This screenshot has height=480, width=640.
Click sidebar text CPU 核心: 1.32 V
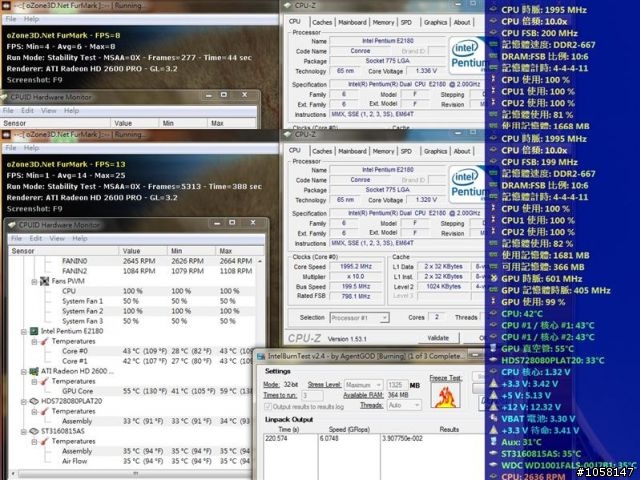coord(536,372)
